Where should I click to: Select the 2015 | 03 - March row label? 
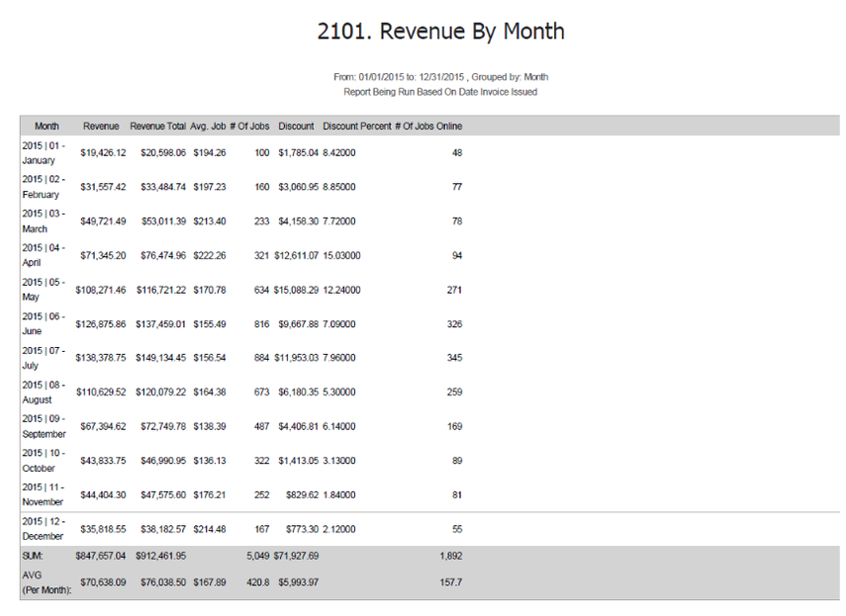(x=44, y=221)
